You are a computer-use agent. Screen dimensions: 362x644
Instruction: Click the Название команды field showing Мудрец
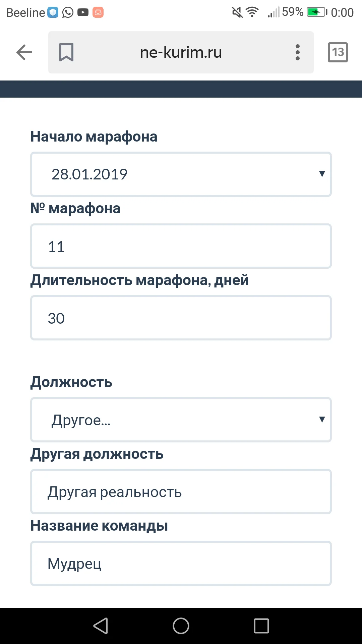181,563
